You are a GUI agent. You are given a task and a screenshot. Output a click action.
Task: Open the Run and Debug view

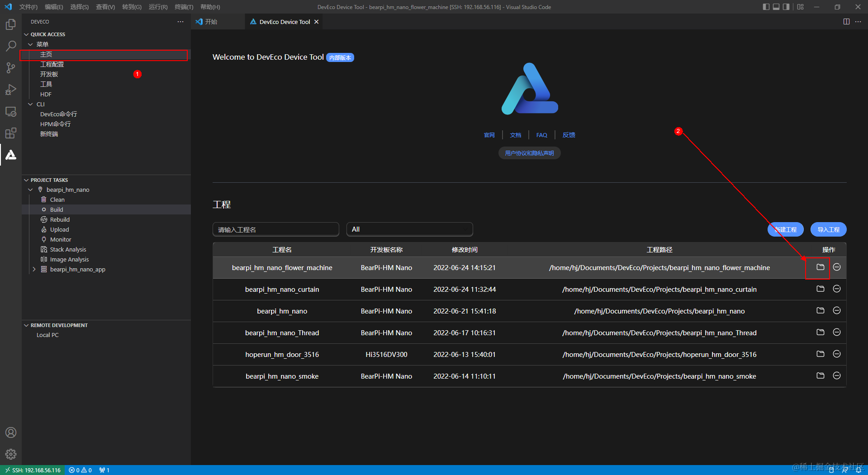click(x=11, y=90)
